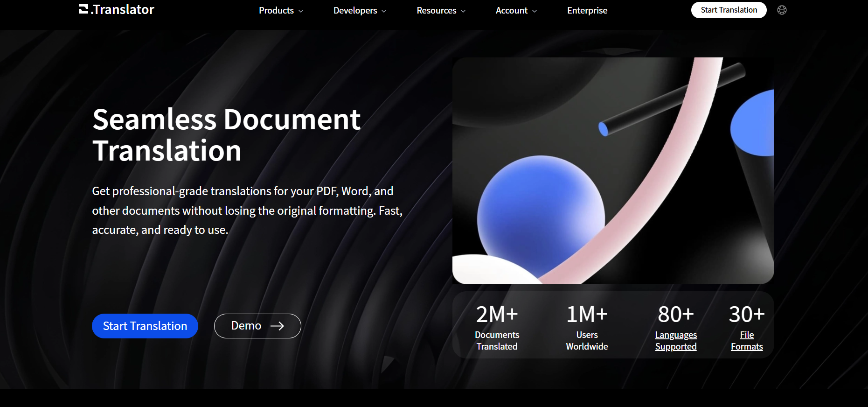Screen dimensions: 868x407
Task: Expand the Products chevron
Action: point(301,11)
